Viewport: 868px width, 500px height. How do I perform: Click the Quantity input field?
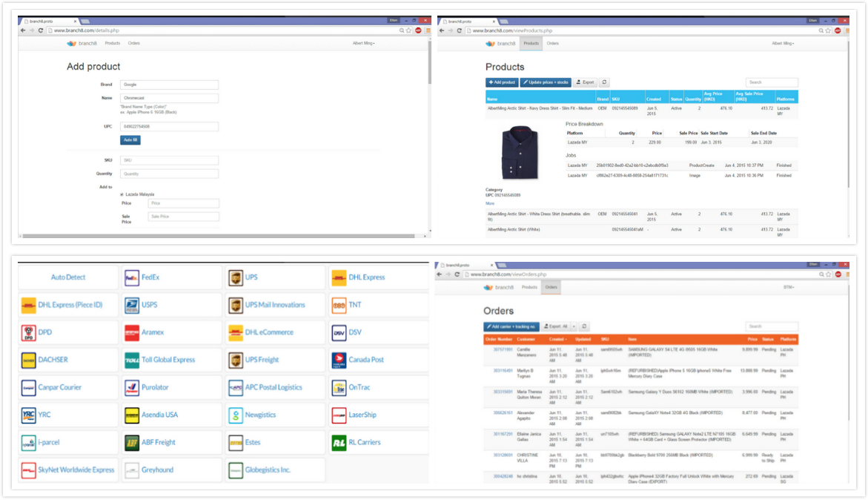(170, 174)
